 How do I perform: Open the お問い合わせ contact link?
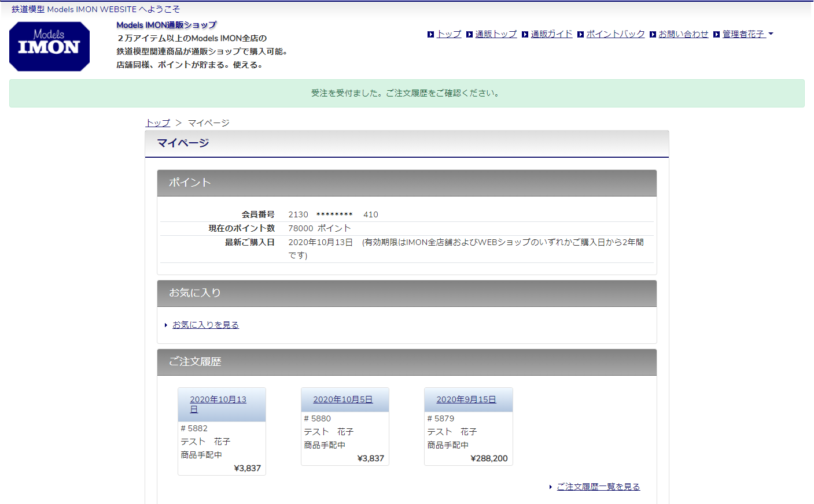(683, 34)
